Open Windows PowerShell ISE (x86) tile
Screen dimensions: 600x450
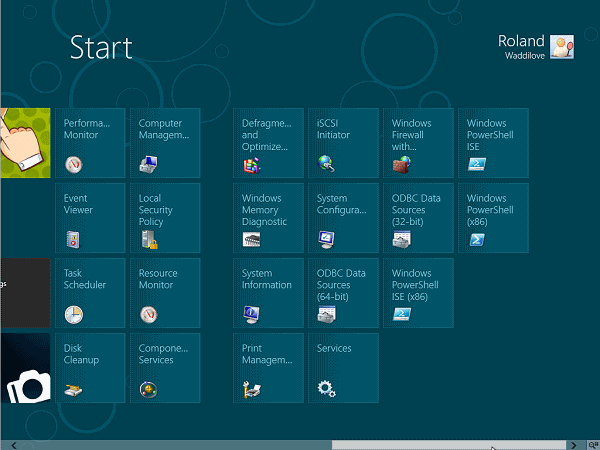419,293
